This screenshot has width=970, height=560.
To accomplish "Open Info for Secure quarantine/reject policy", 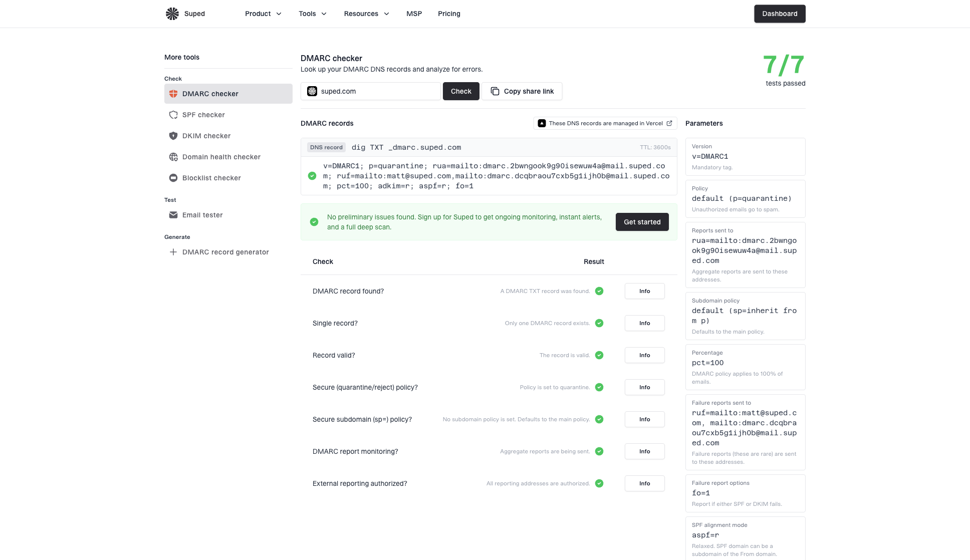I will 645,387.
